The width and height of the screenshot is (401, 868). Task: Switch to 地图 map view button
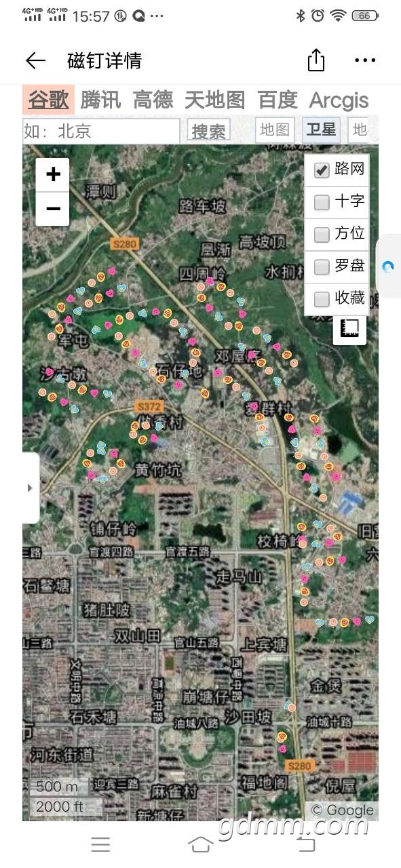pyautogui.click(x=275, y=130)
